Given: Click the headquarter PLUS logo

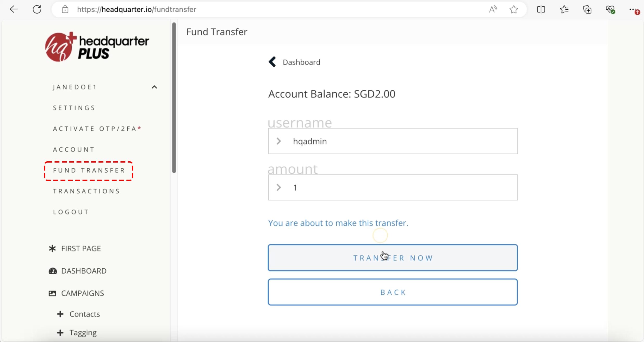Looking at the screenshot, I should point(97,47).
